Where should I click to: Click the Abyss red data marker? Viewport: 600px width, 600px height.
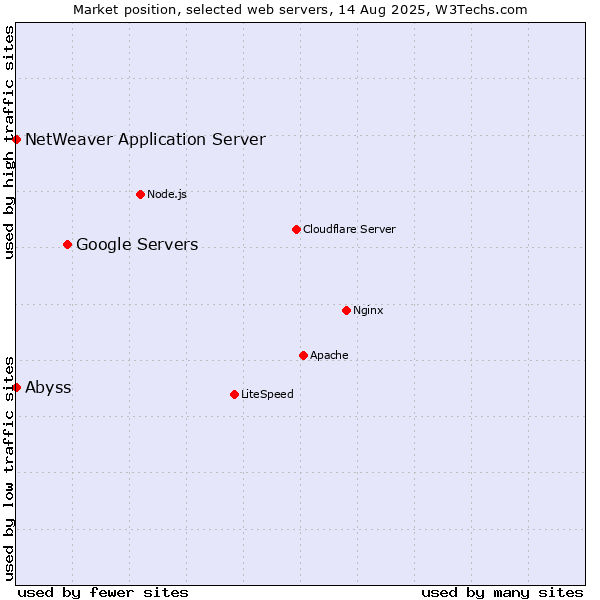tap(16, 388)
